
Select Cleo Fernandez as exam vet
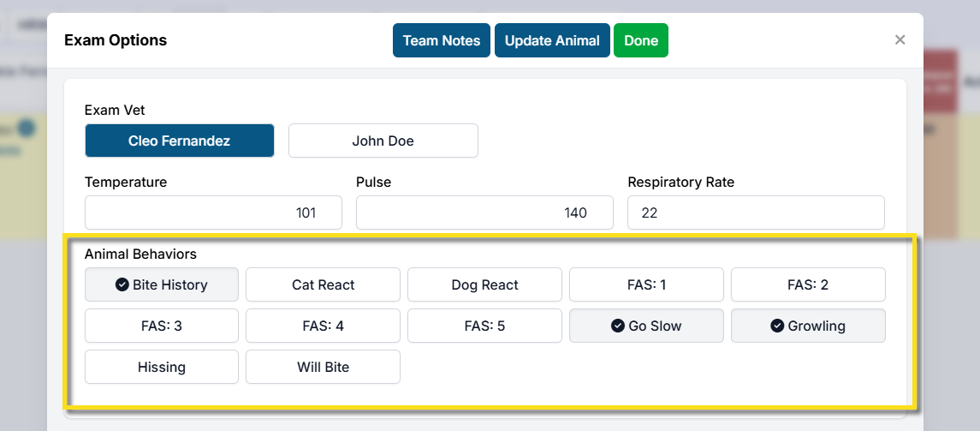point(179,141)
